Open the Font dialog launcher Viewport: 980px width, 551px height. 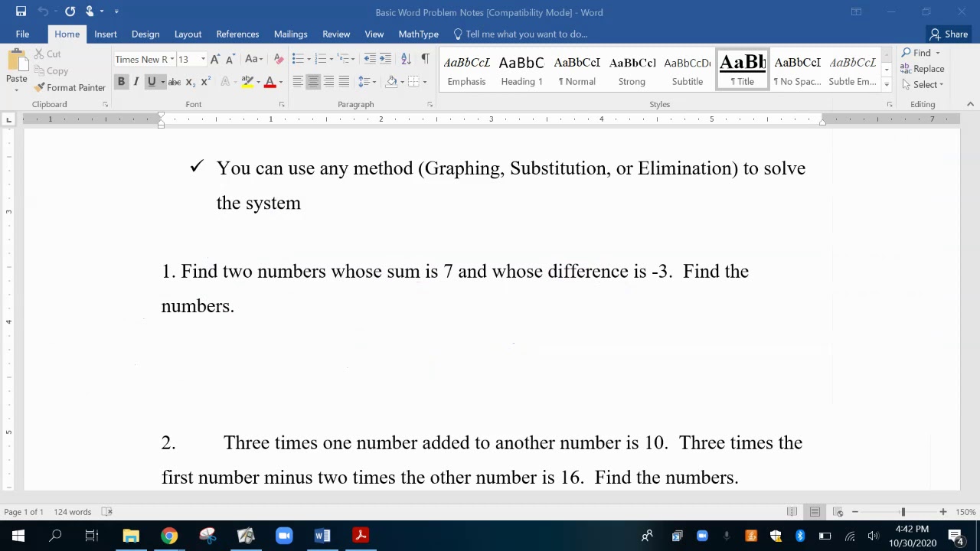(x=282, y=104)
